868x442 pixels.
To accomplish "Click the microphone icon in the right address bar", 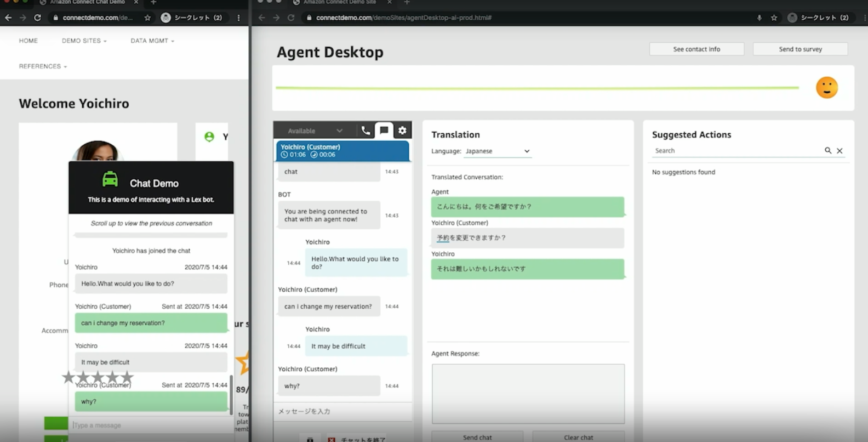I will point(759,18).
